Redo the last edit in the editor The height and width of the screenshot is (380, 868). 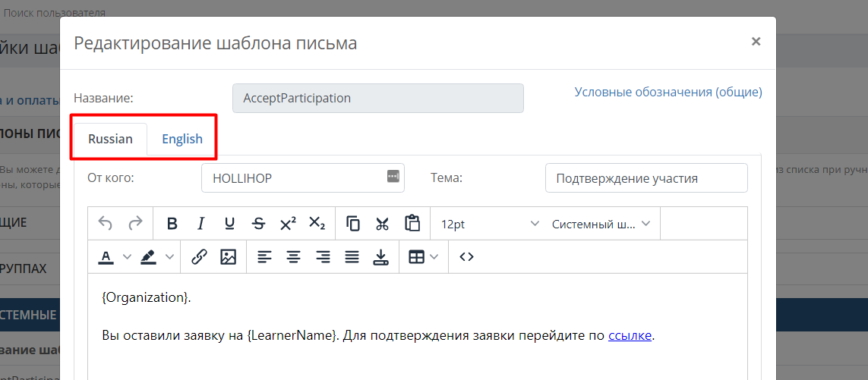pyautogui.click(x=135, y=224)
